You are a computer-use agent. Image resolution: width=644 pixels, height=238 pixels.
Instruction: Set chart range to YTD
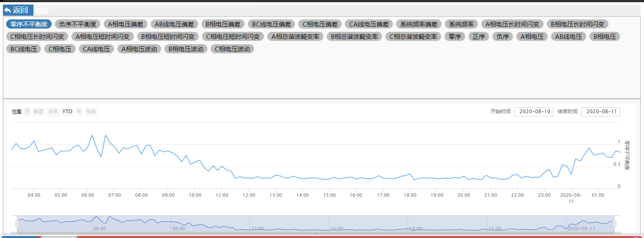click(x=67, y=112)
